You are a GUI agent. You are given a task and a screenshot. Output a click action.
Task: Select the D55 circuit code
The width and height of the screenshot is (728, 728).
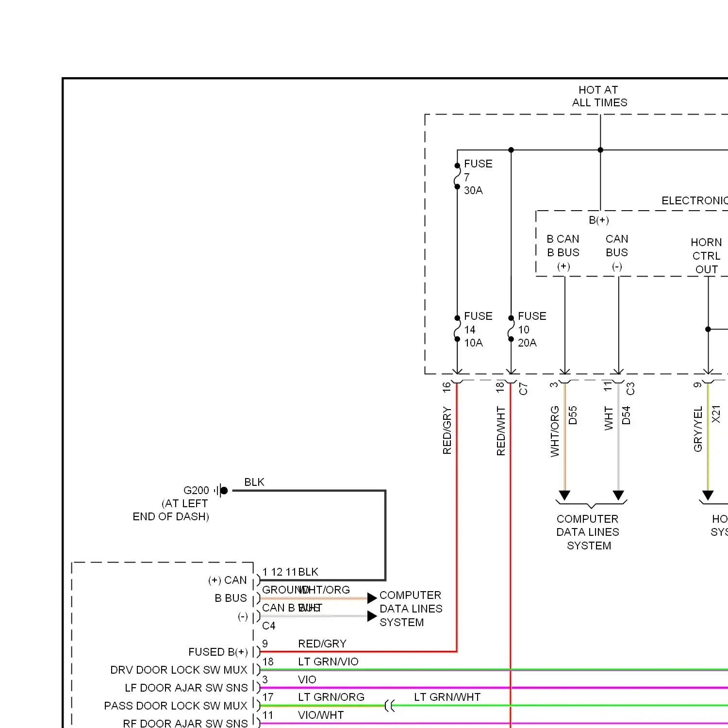point(573,415)
